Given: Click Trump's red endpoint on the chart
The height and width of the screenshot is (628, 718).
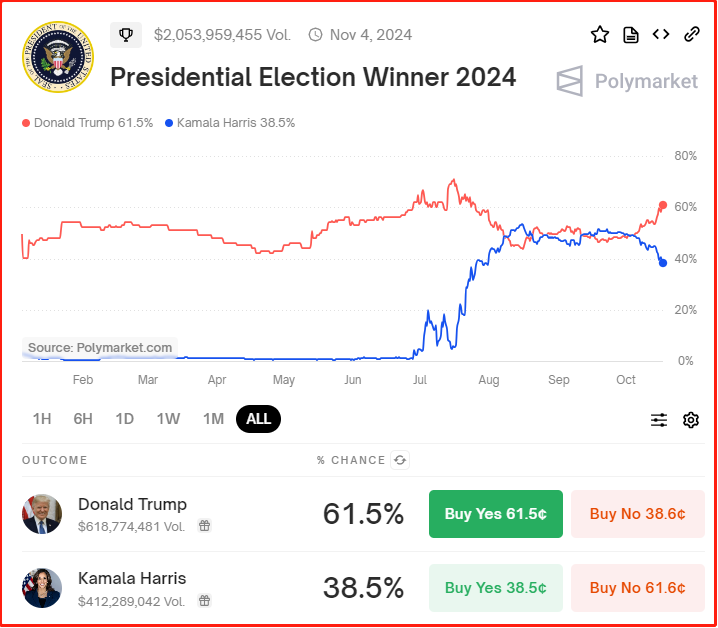Looking at the screenshot, I should [663, 206].
